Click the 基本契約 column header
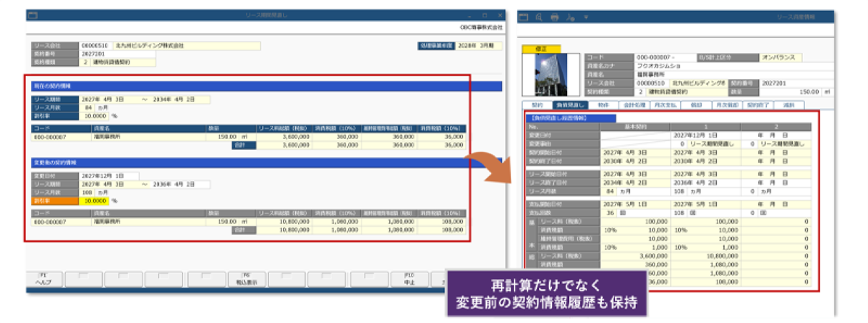 [x=636, y=127]
